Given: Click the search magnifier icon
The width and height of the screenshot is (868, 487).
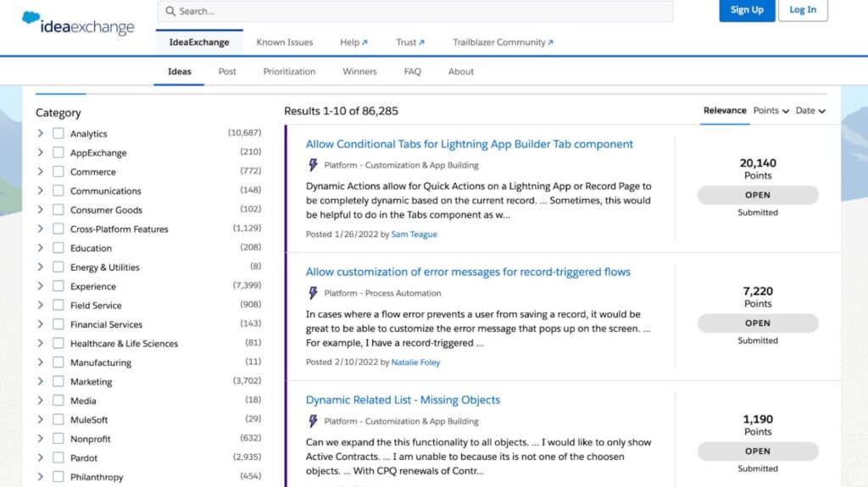Looking at the screenshot, I should coord(170,11).
